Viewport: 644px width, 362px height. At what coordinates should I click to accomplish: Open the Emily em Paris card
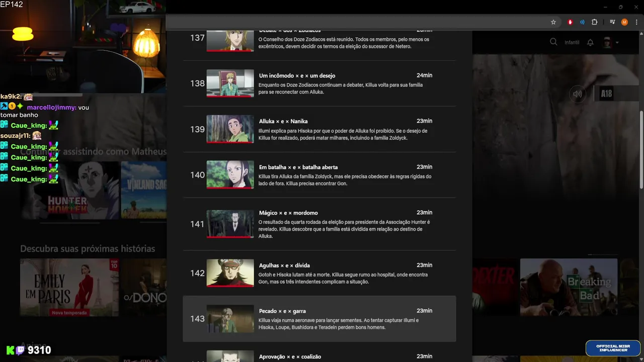click(69, 288)
